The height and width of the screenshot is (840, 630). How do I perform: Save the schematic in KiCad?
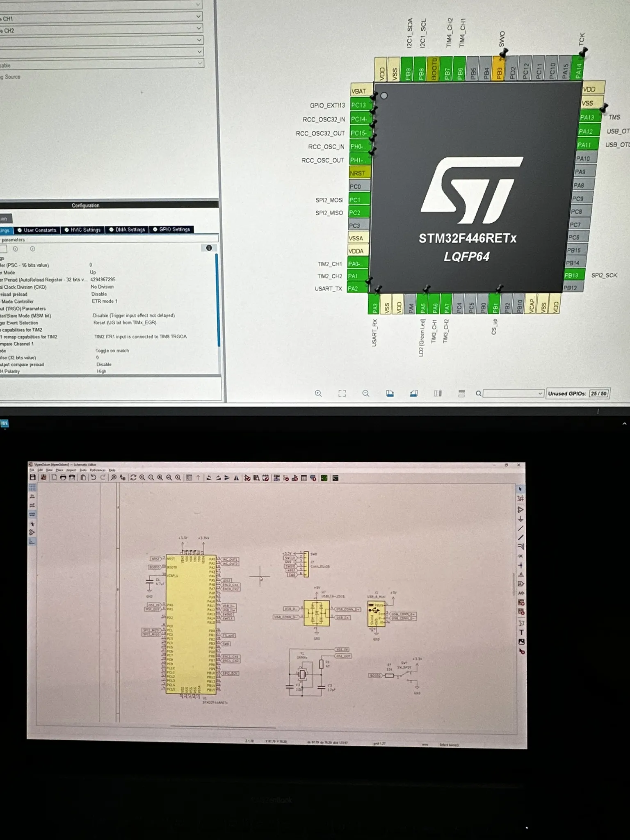tap(33, 477)
